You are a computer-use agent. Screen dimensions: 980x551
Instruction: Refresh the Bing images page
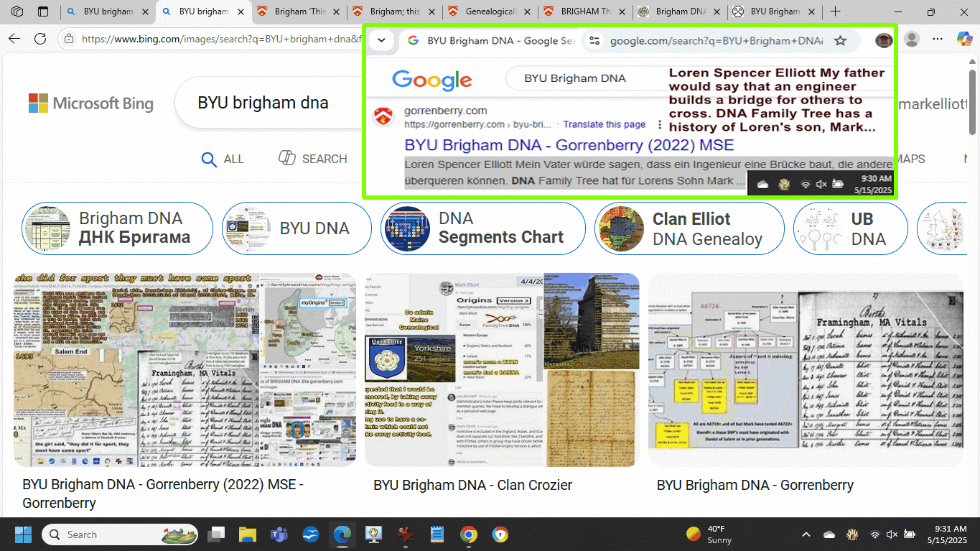(40, 39)
